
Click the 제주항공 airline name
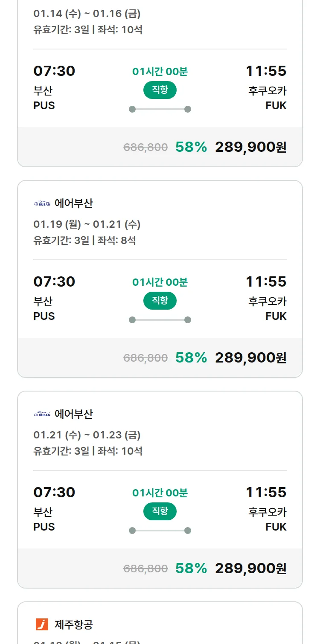click(x=74, y=625)
